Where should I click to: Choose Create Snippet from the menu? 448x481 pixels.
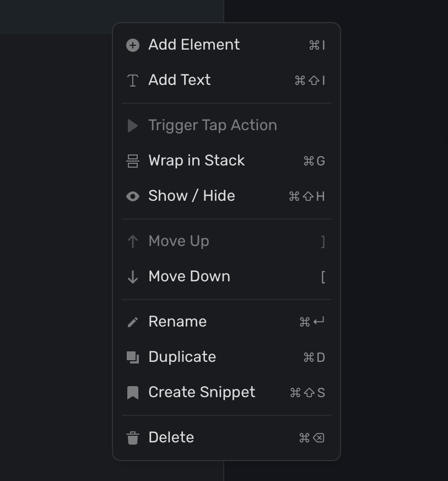point(202,393)
